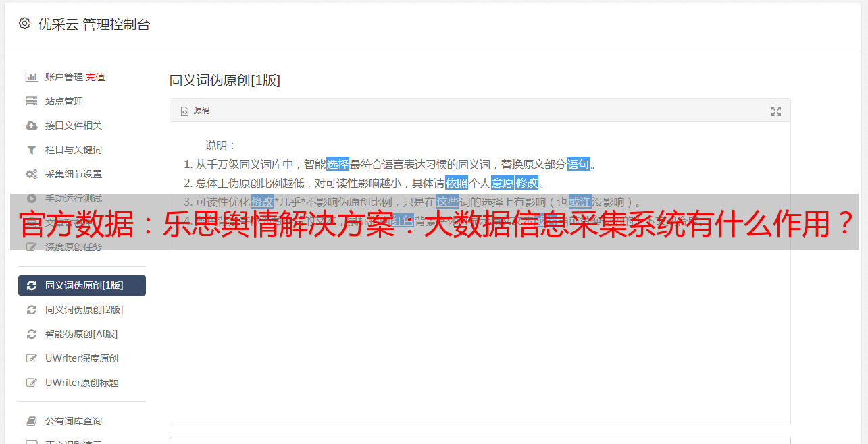
Task: Click the 接口文件相关 cloud upload icon
Action: pyautogui.click(x=31, y=126)
